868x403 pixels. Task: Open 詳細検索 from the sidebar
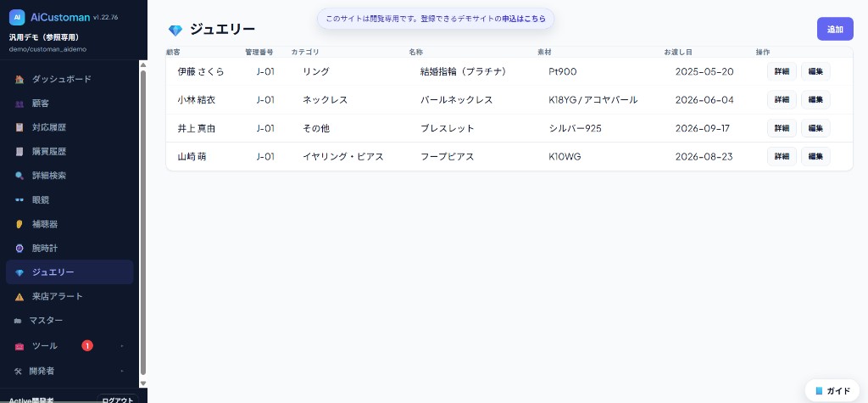click(70, 176)
